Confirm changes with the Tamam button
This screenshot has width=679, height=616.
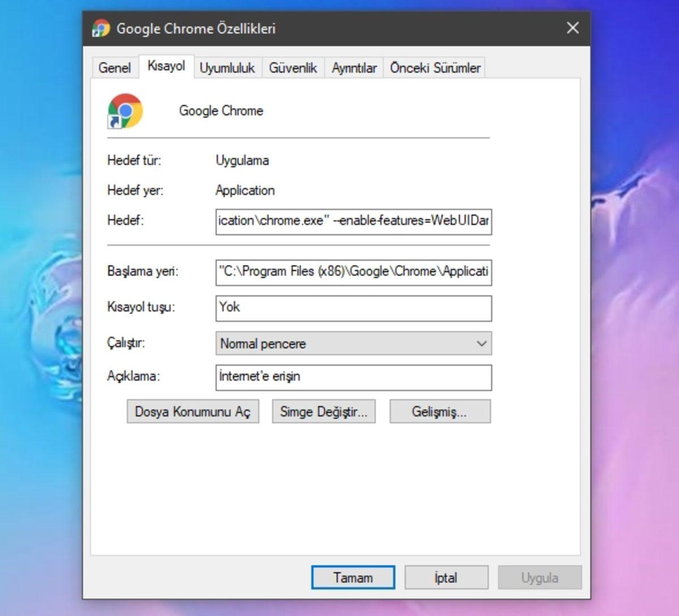tap(353, 577)
